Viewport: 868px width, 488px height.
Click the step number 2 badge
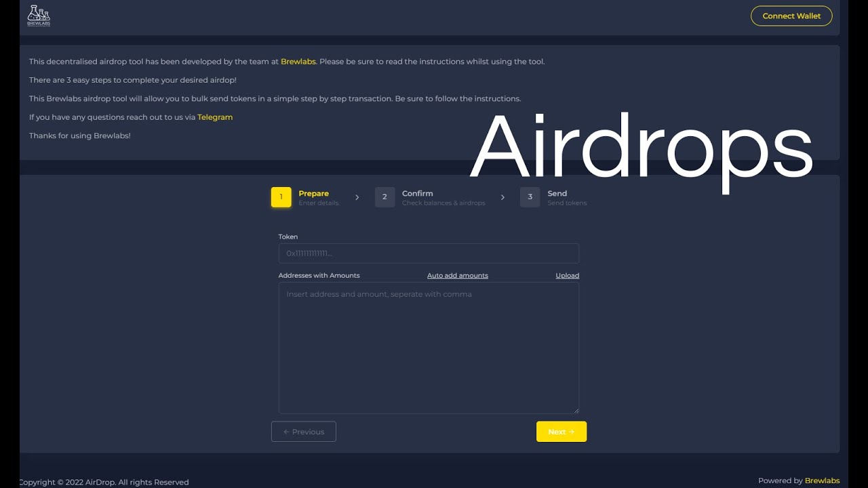(384, 197)
